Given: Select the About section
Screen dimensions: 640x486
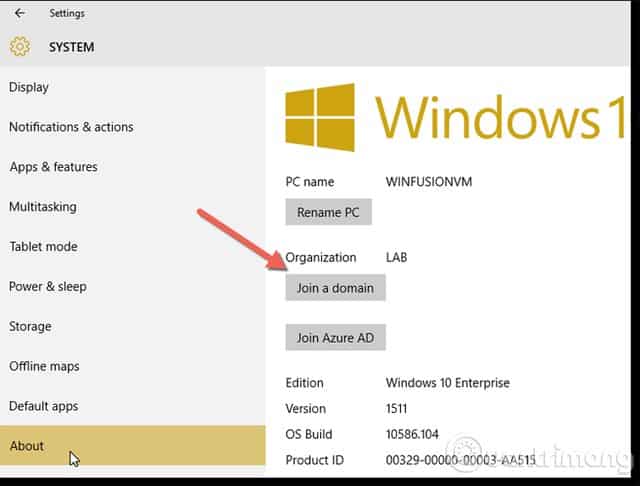Looking at the screenshot, I should (x=133, y=445).
